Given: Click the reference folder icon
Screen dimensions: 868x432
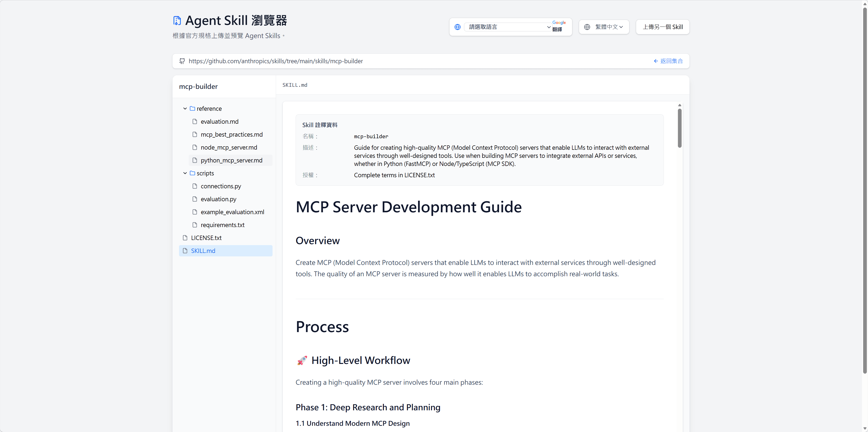Looking at the screenshot, I should pyautogui.click(x=192, y=108).
